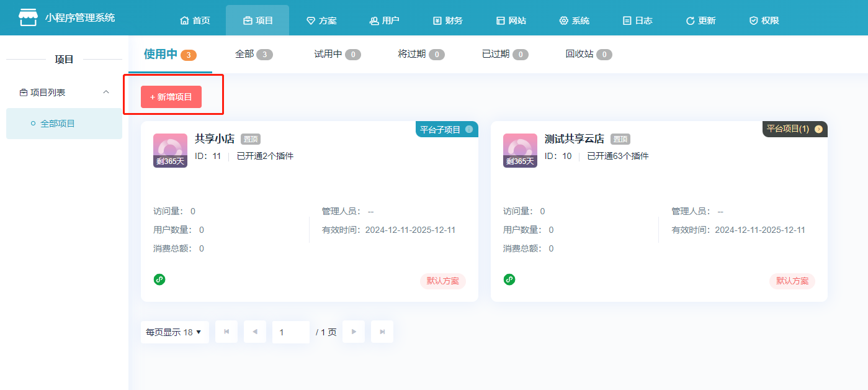The width and height of the screenshot is (868, 390).
Task: Click the shop logo icon in header
Action: pyautogui.click(x=28, y=17)
